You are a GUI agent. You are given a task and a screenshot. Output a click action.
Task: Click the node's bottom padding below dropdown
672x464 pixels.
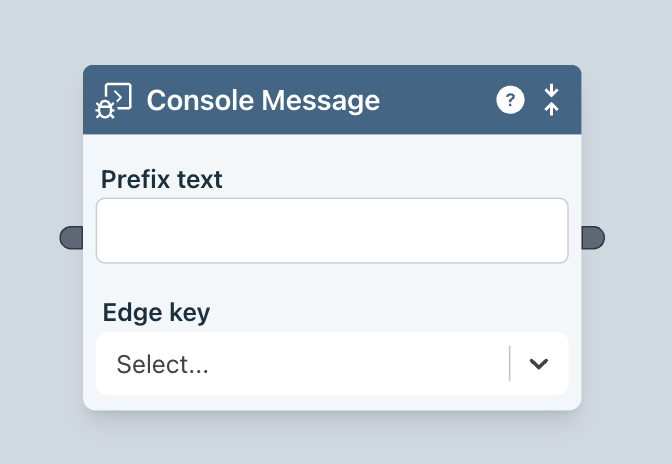(331, 403)
